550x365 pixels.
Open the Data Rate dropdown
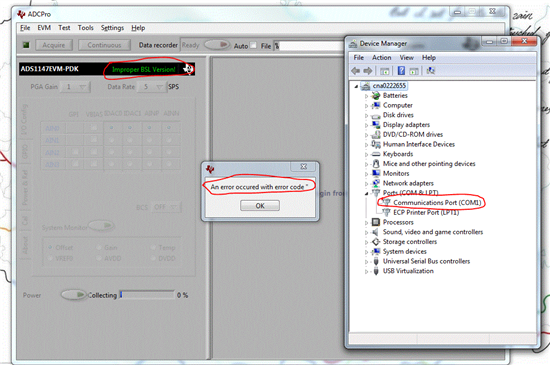[152, 87]
